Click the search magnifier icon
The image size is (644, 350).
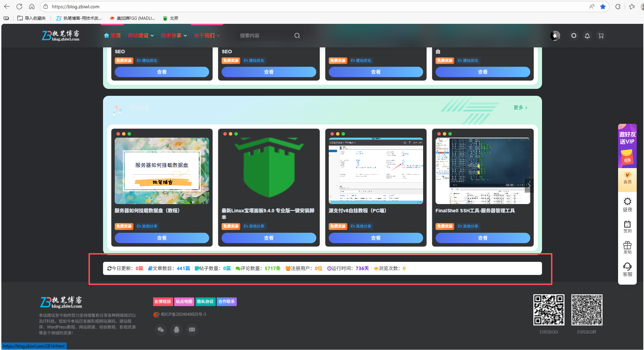pos(297,36)
